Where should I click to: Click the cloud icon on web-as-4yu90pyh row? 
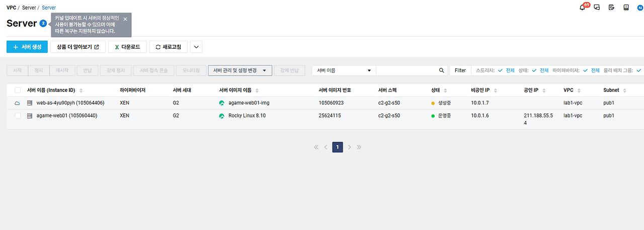pos(17,103)
